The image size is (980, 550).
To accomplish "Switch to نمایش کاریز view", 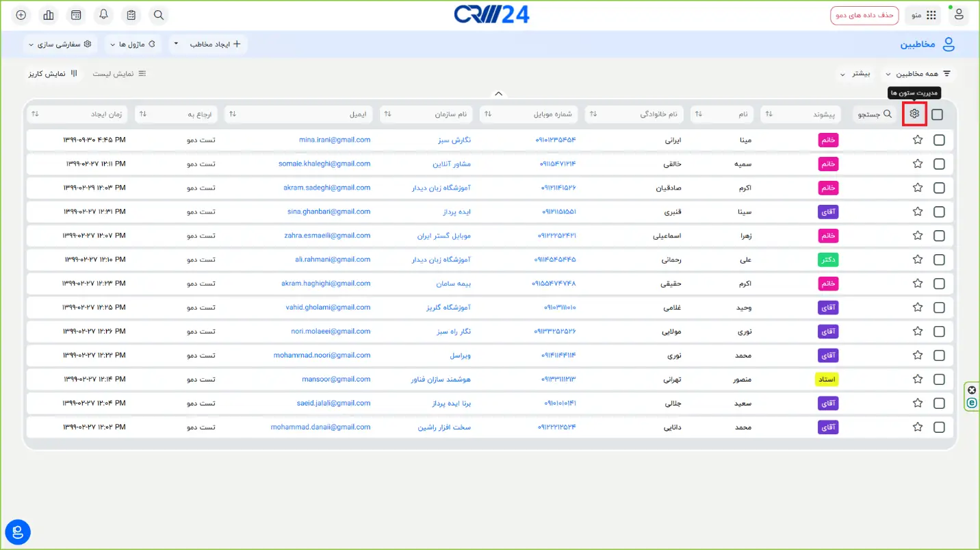I will [53, 73].
